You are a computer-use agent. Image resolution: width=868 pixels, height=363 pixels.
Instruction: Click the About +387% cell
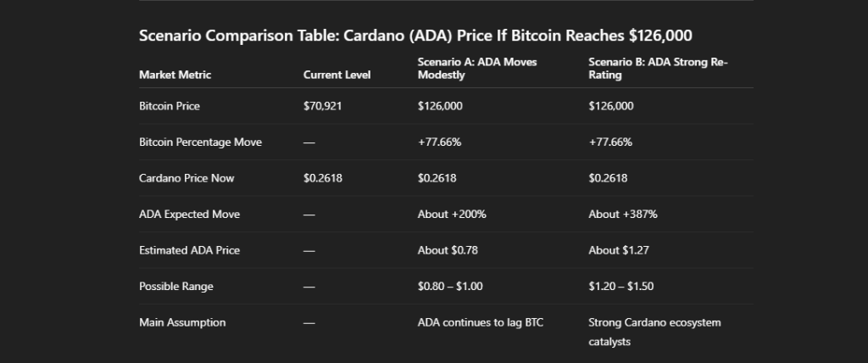pos(623,214)
